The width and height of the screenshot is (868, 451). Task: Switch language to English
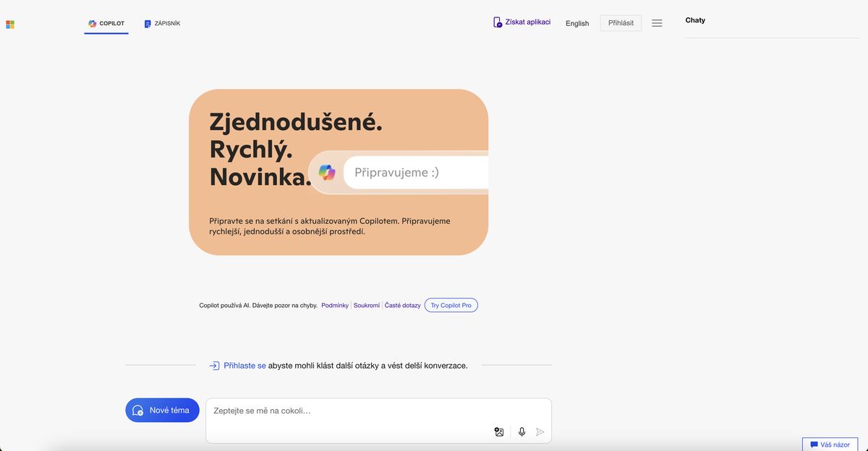point(577,23)
